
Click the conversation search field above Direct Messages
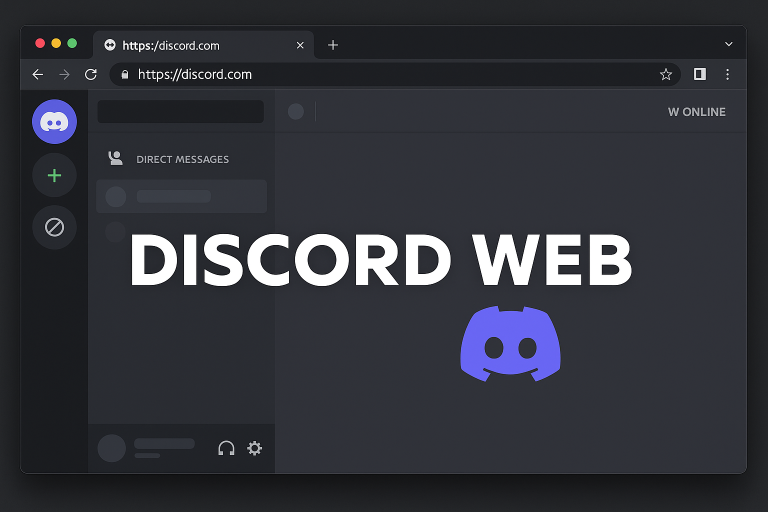tap(181, 112)
